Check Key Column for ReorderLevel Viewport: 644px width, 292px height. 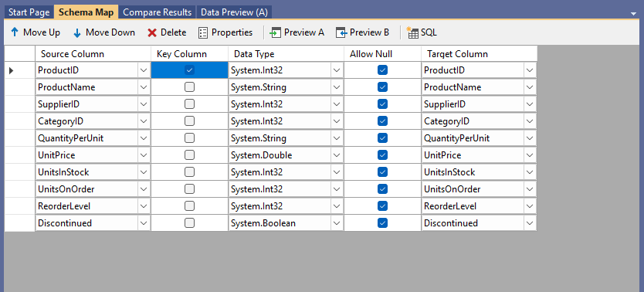coord(189,206)
